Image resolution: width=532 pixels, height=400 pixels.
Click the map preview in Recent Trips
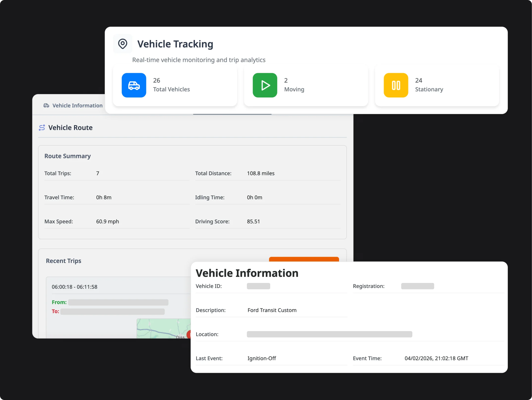[163, 328]
